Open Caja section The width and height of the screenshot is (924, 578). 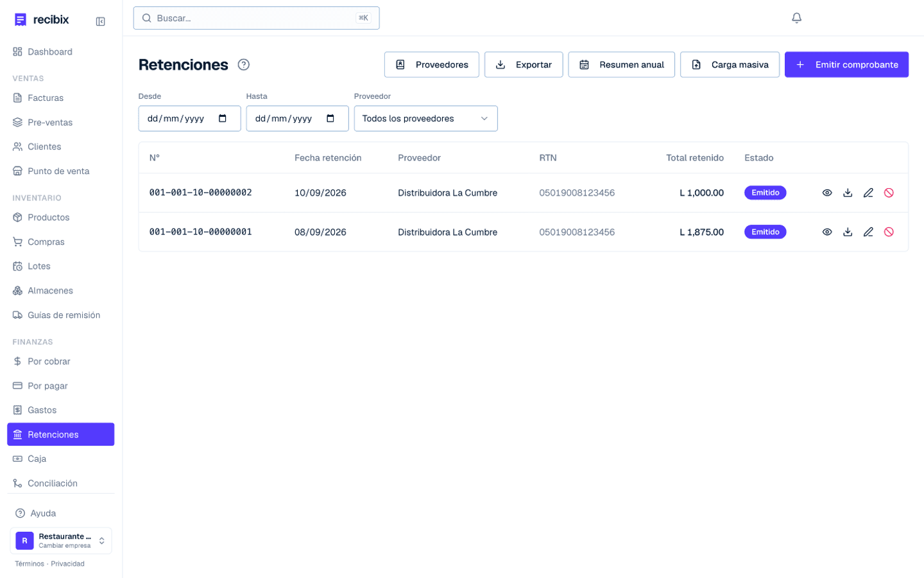(x=61, y=459)
